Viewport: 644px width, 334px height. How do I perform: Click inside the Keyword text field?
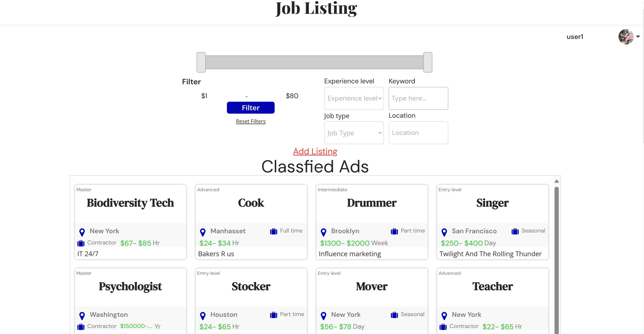pyautogui.click(x=418, y=98)
